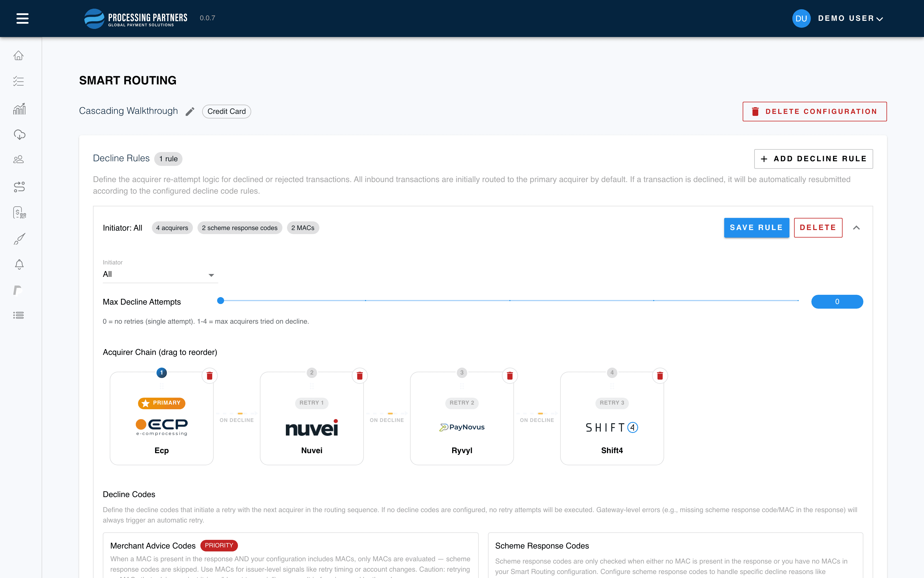Click the DU user avatar
Screen dimensions: 924x578
pyautogui.click(x=801, y=18)
